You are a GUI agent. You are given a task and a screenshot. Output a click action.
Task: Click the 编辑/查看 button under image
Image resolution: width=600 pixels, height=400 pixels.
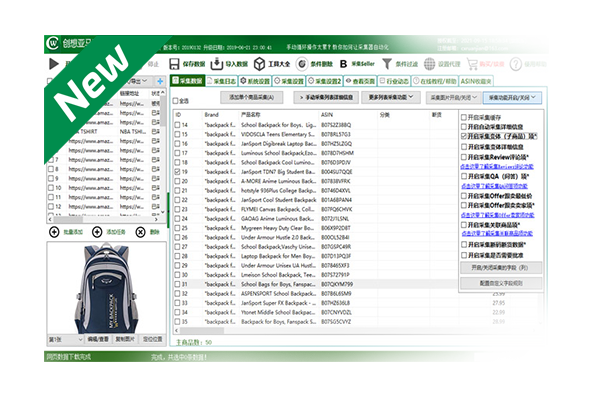tap(98, 339)
